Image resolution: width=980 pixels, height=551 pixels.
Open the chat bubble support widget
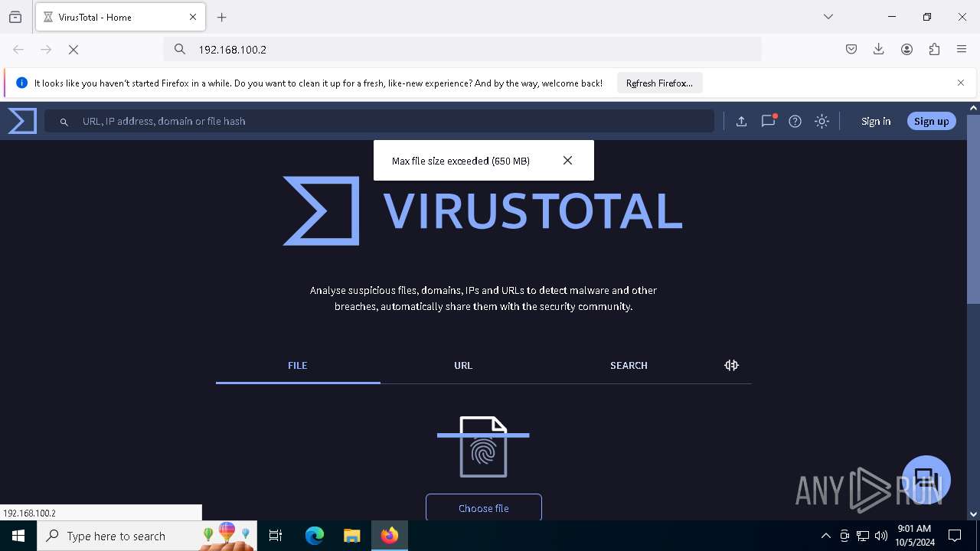click(926, 480)
